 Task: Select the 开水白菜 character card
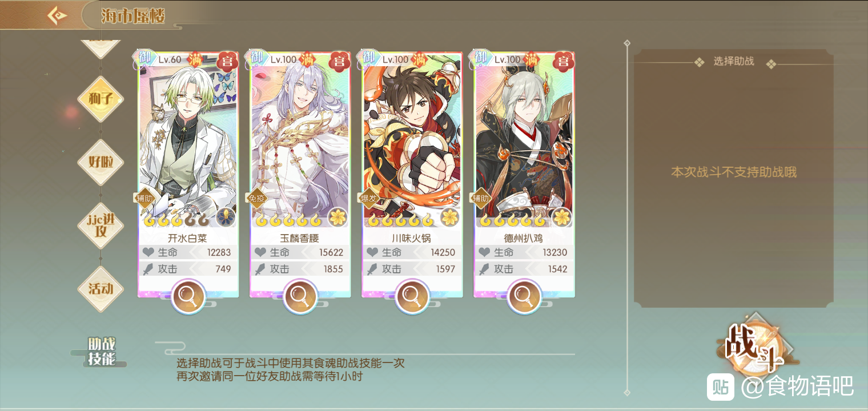(188, 174)
